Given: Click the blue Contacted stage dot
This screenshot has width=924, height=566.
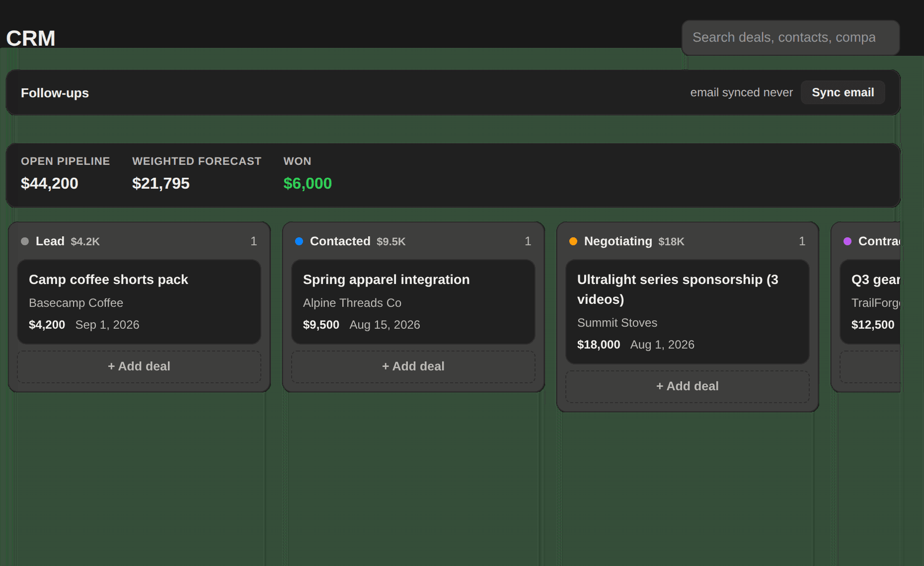Looking at the screenshot, I should click(299, 241).
